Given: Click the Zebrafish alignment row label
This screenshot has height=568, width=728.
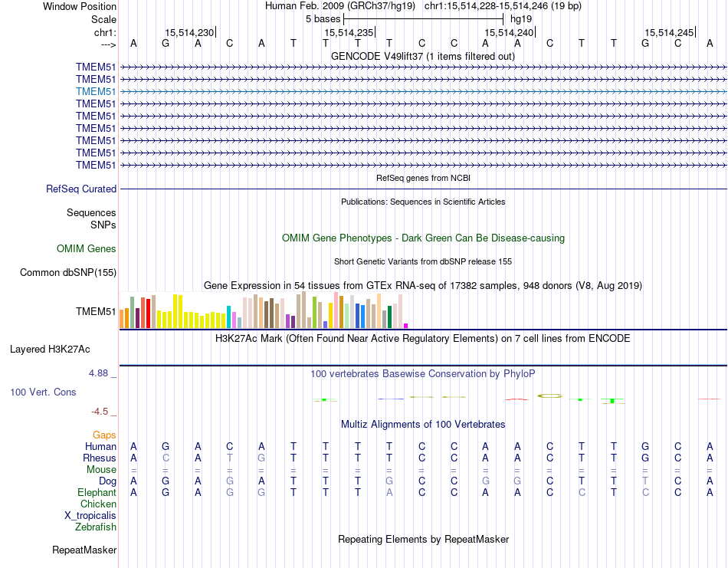Looking at the screenshot, I should [96, 527].
